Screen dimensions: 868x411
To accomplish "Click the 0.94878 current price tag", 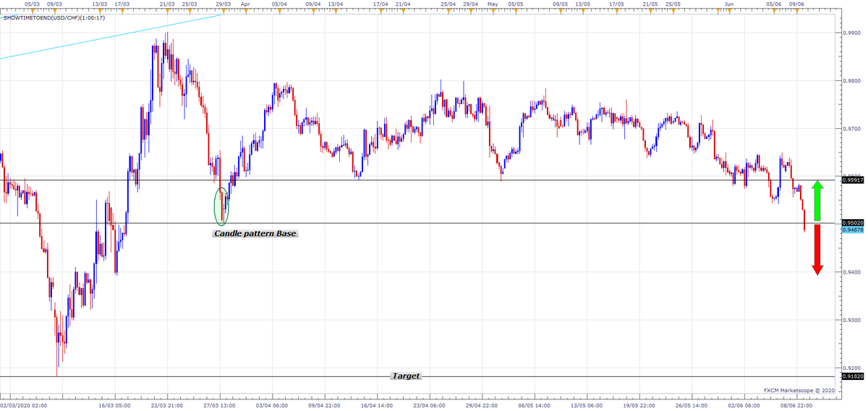I will [x=854, y=229].
